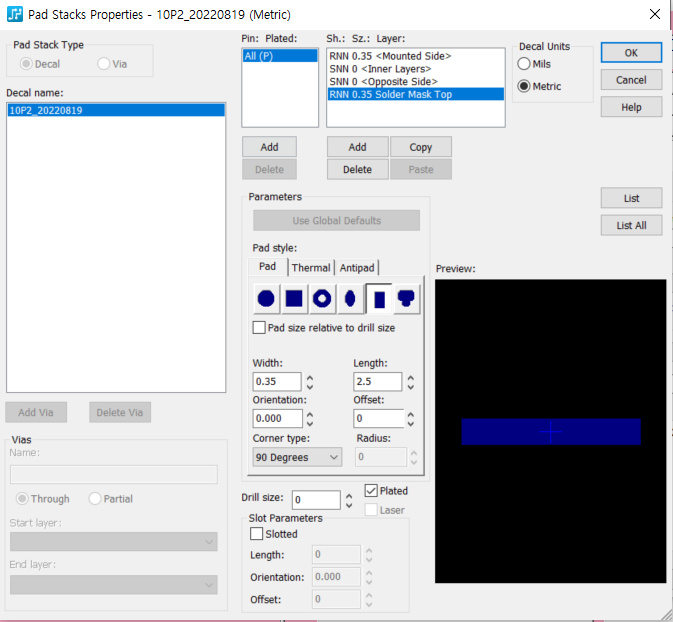Click the Drill size input field
673x622 pixels.
(x=316, y=500)
